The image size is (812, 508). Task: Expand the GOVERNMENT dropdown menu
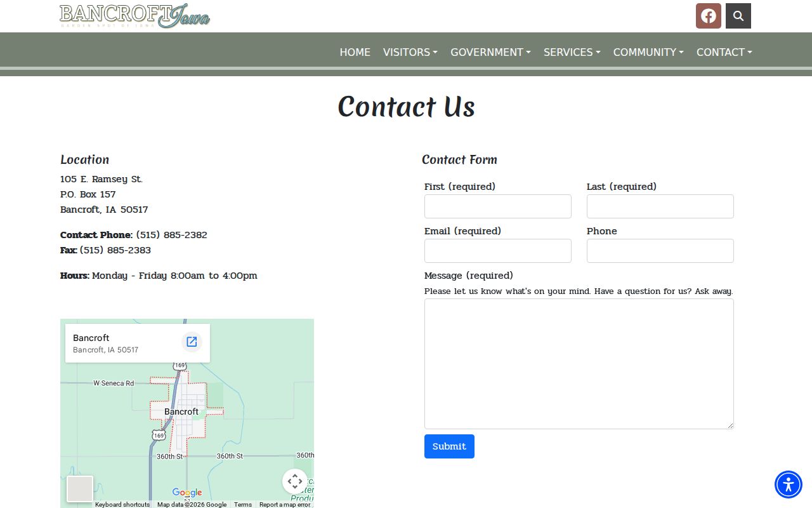coord(490,52)
